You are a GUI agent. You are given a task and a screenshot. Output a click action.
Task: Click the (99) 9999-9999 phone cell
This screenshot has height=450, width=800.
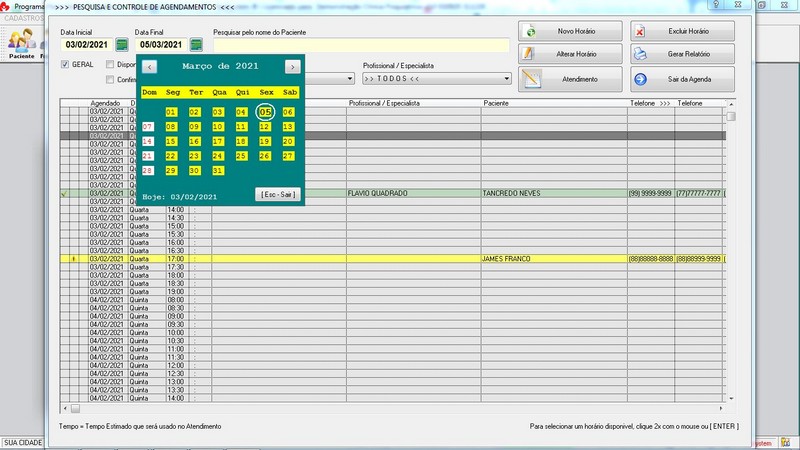coord(651,193)
